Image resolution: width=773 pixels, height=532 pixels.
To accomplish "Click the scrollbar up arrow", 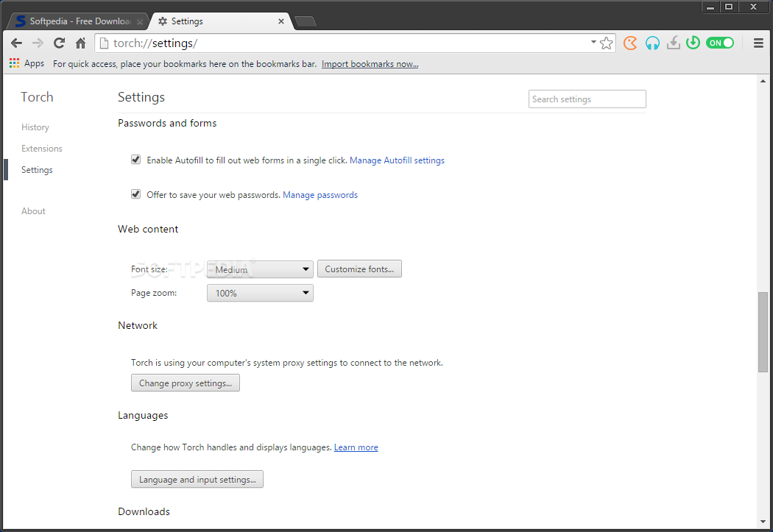I will point(763,81).
